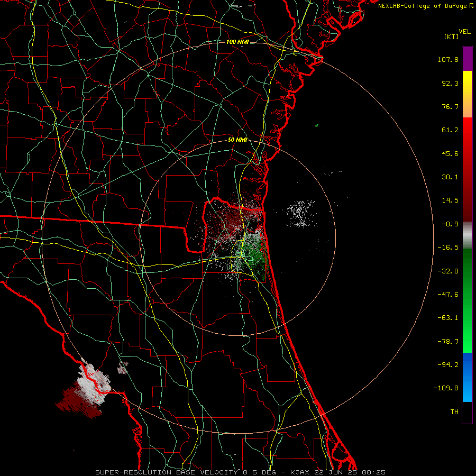Click the 92.3 velocity scale value
Viewport: 476px width, 476px height.
pos(450,83)
